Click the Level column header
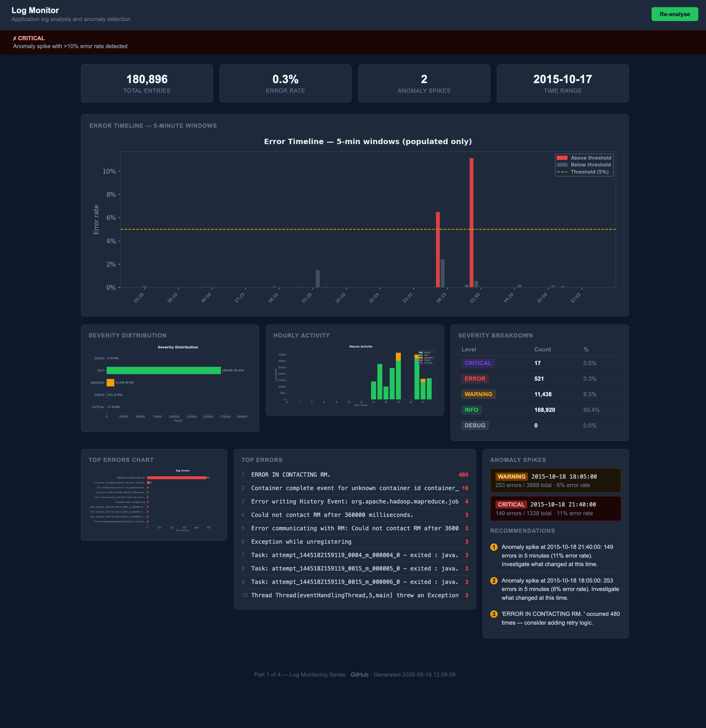Screen dimensions: 706x728 pos(469,350)
